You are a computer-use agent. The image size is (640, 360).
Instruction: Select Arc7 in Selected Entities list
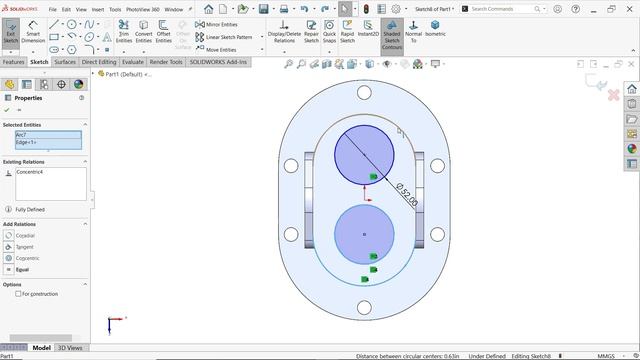pos(48,135)
